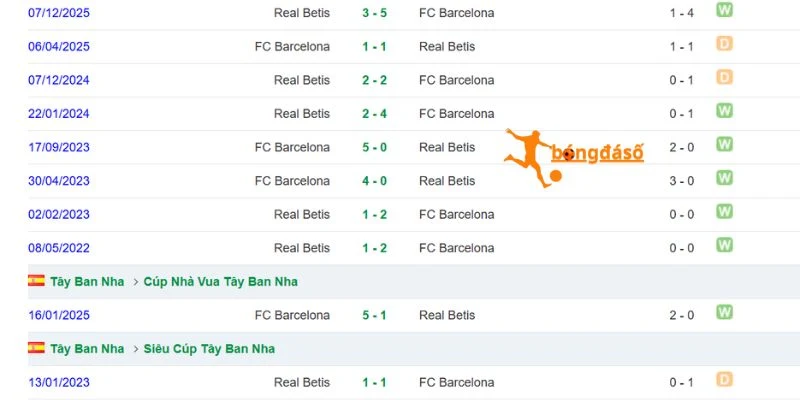Click the W result badge for 22/01/2024 match

click(x=724, y=111)
